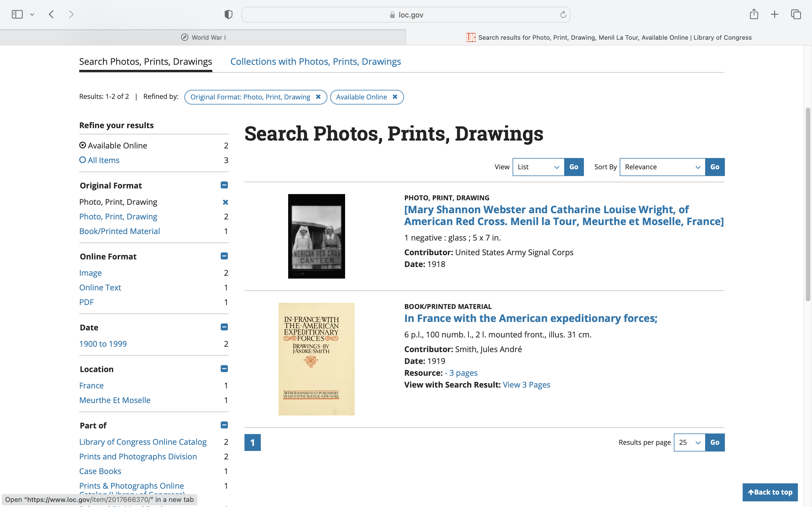
Task: Collapse the Location facet section
Action: pyautogui.click(x=224, y=369)
